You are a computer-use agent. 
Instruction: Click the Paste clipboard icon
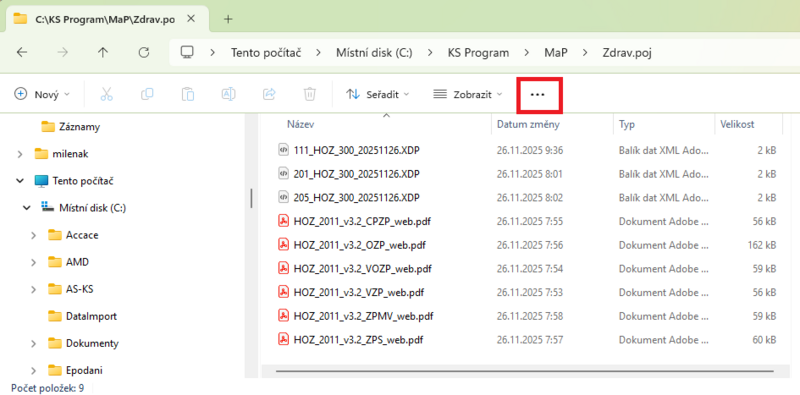pos(188,94)
